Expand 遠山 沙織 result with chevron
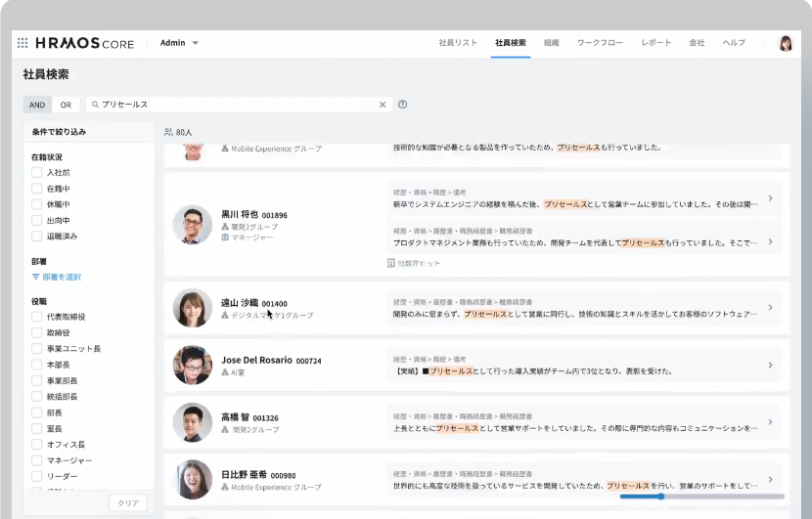Screen dimensions: 812x519 coord(770,308)
